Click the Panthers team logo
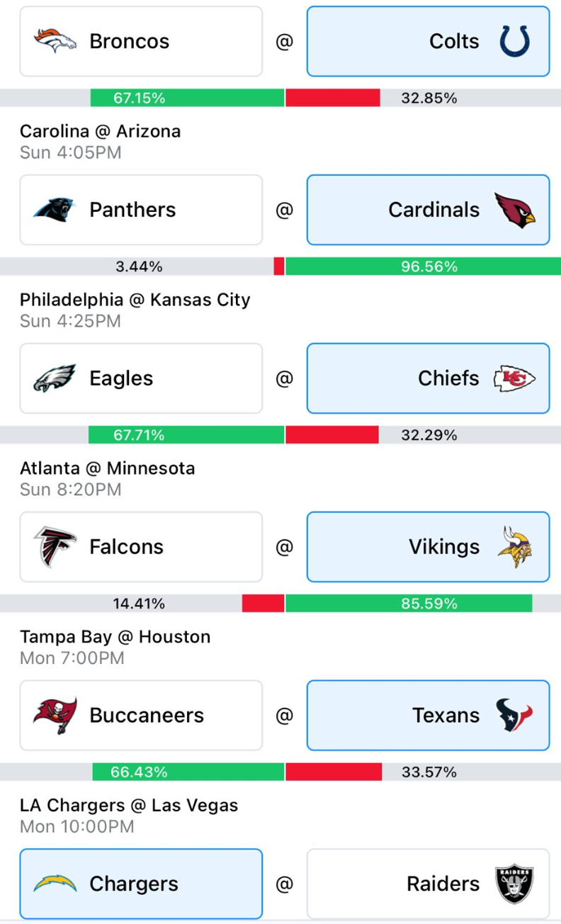 pos(55,210)
